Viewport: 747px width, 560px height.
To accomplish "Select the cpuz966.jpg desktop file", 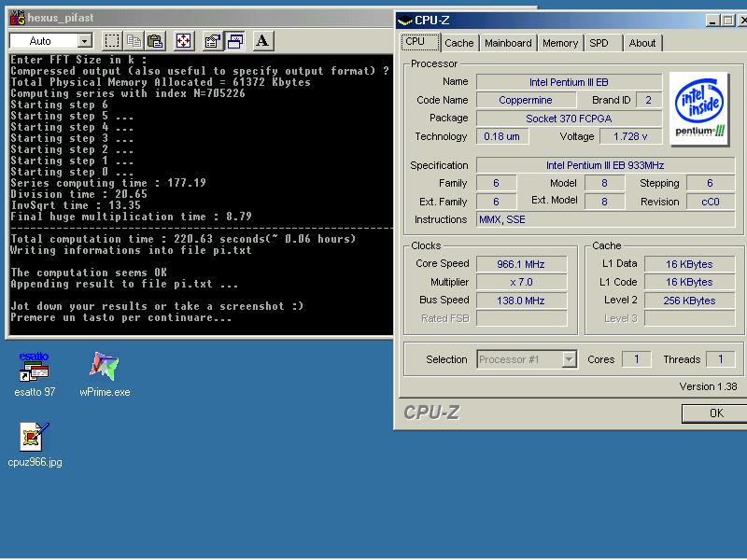I will pyautogui.click(x=35, y=444).
